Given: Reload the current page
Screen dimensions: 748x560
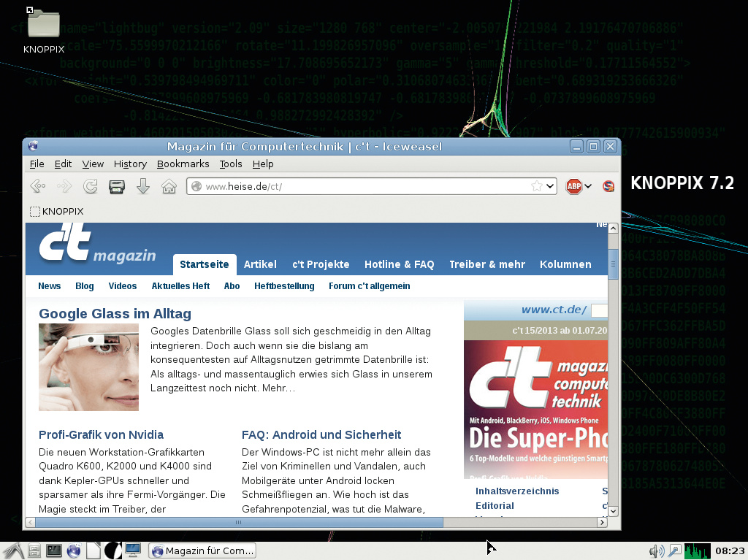Looking at the screenshot, I should (90, 186).
